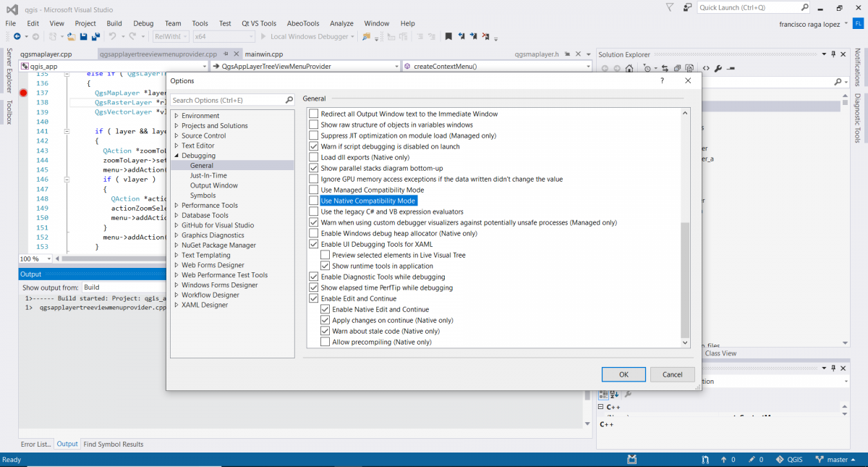Click the Home icon in Solution Explorer toolbar

coord(629,67)
